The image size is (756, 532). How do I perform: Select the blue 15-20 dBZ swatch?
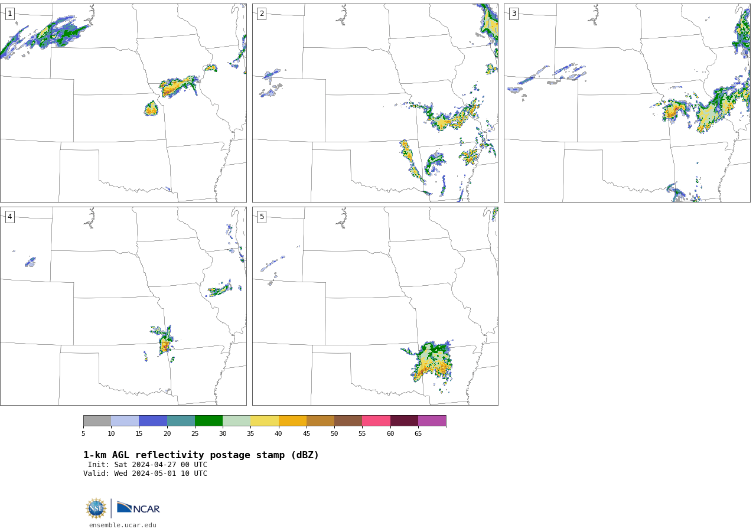coord(153,420)
